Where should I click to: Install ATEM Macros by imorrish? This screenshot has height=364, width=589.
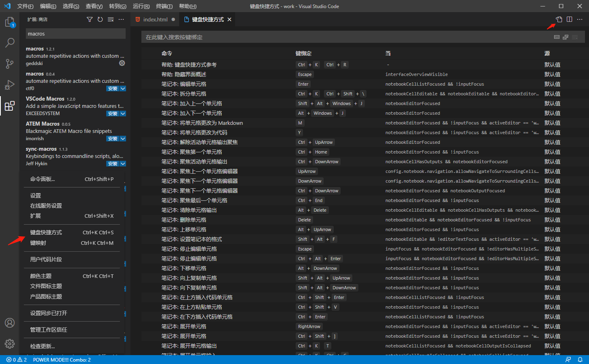(x=113, y=139)
